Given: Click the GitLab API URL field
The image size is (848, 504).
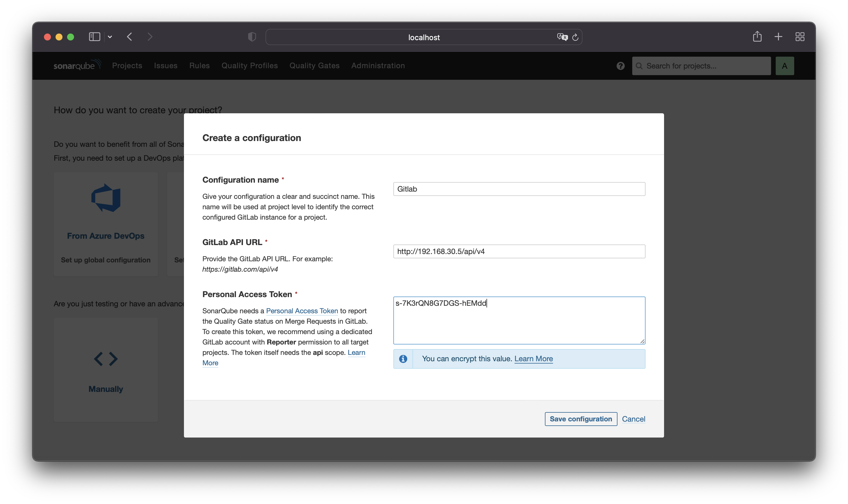Looking at the screenshot, I should [519, 251].
